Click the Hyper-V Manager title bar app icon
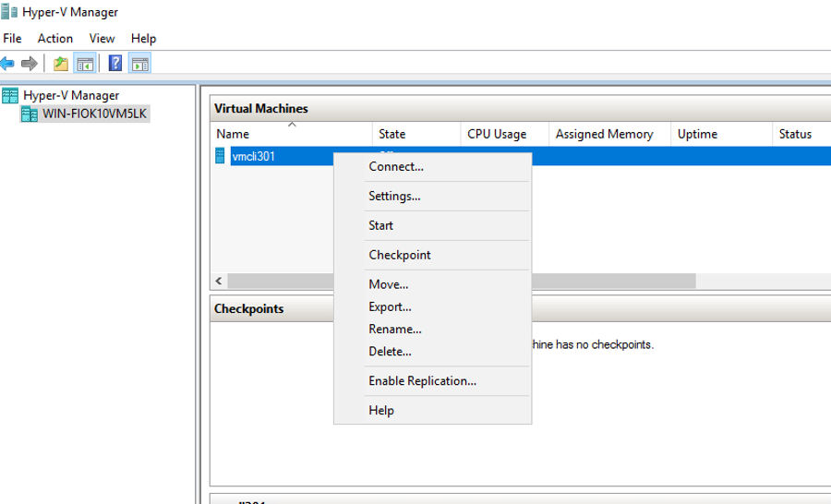This screenshot has width=831, height=504. [x=9, y=11]
